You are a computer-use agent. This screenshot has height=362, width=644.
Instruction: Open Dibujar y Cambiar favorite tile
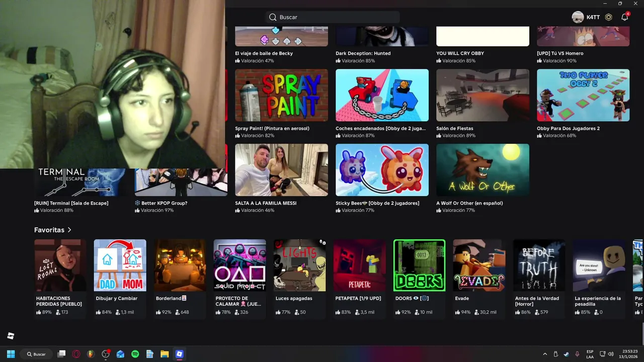(x=120, y=278)
